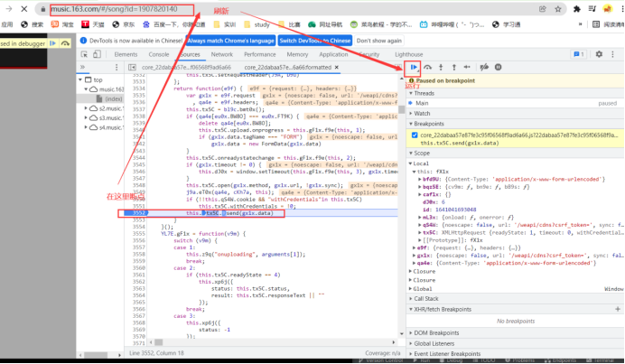Close the formatted file tab
The image size is (625, 364).
336,67
